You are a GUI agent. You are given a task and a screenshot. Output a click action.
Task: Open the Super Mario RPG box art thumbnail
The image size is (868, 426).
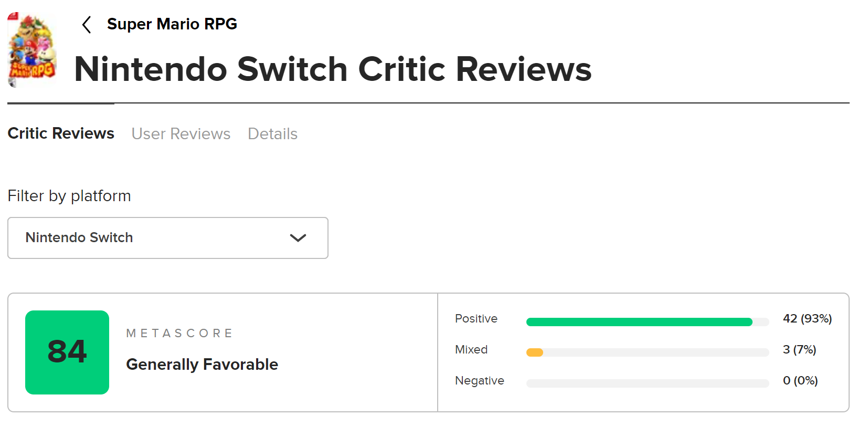[32, 50]
